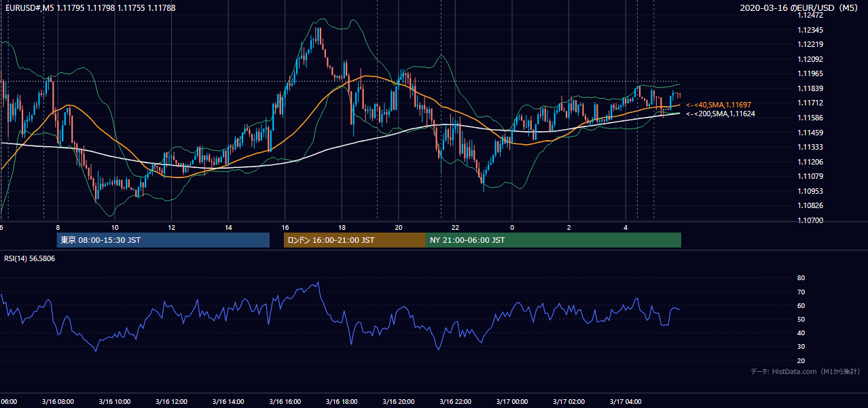The image size is (868, 408).
Task: Click hour label 0 under price chart
Action: pos(512,227)
